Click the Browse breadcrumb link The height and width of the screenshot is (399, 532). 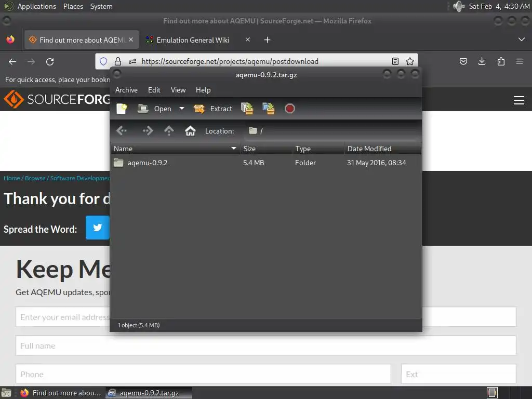(x=35, y=178)
